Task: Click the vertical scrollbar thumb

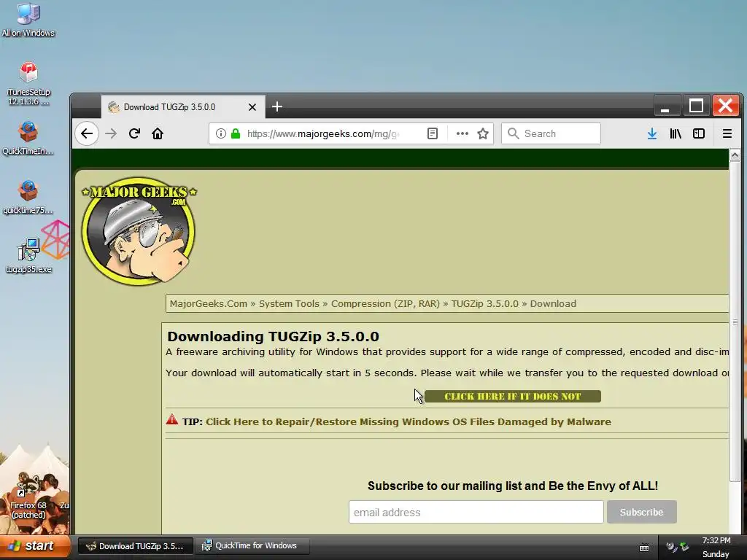Action: (735, 322)
